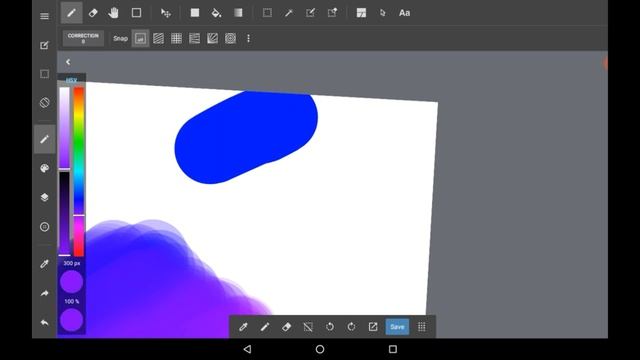Tap Undo in bottom shortcut bar
This screenshot has height=360, width=640.
(x=330, y=327)
